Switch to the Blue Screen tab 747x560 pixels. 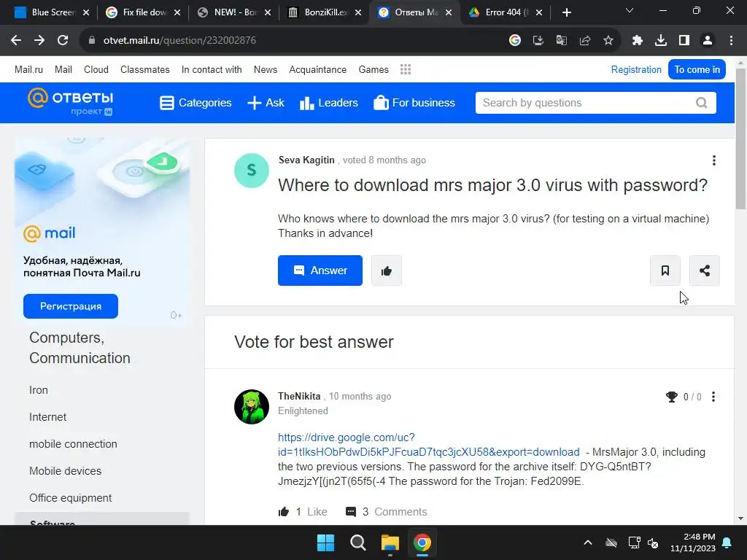[x=51, y=12]
